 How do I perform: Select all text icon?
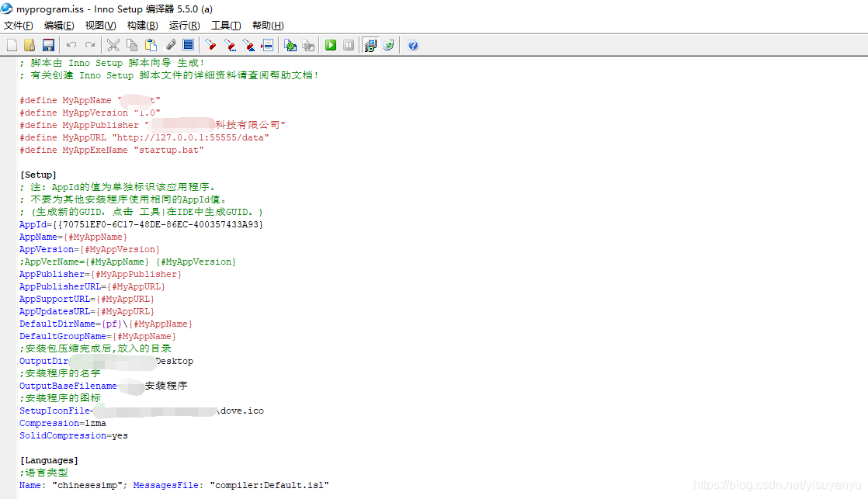(188, 45)
